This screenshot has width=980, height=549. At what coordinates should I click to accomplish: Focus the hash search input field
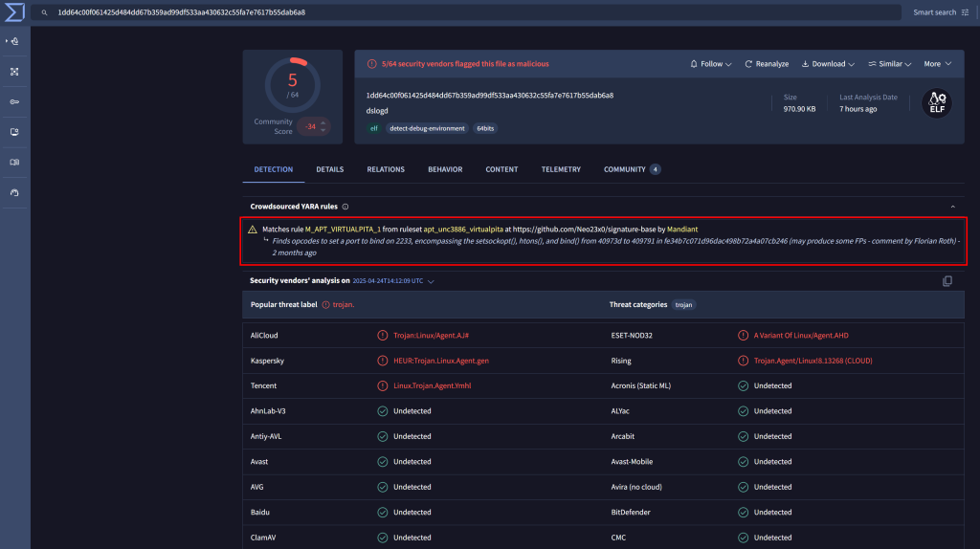(x=466, y=12)
